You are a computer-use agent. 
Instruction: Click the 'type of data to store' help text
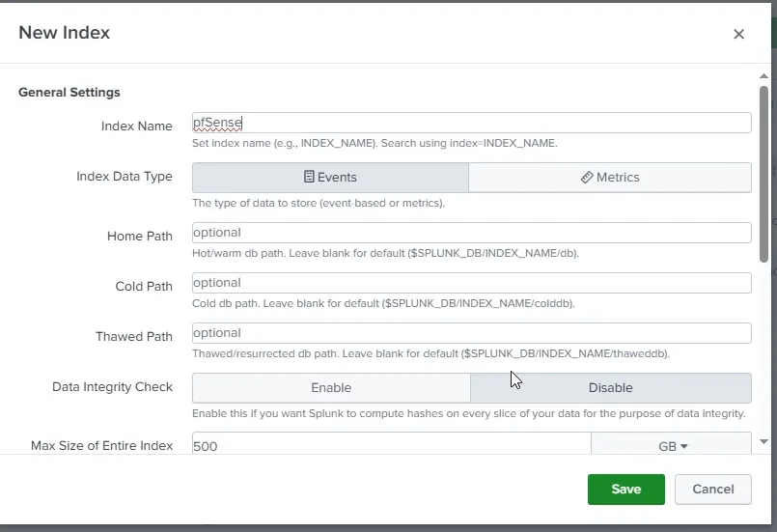319,204
